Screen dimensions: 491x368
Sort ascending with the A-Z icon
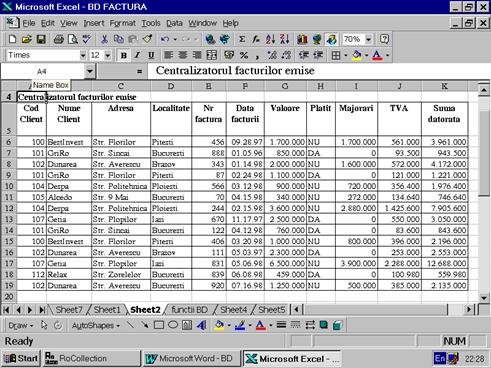(270, 39)
